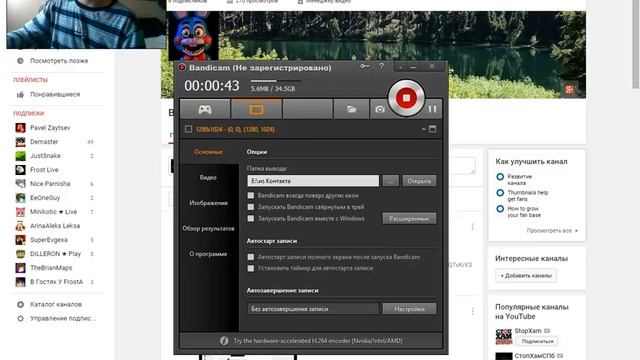This screenshot has height=360, width=640.
Task: Open the Видео settings tab
Action: click(x=208, y=178)
